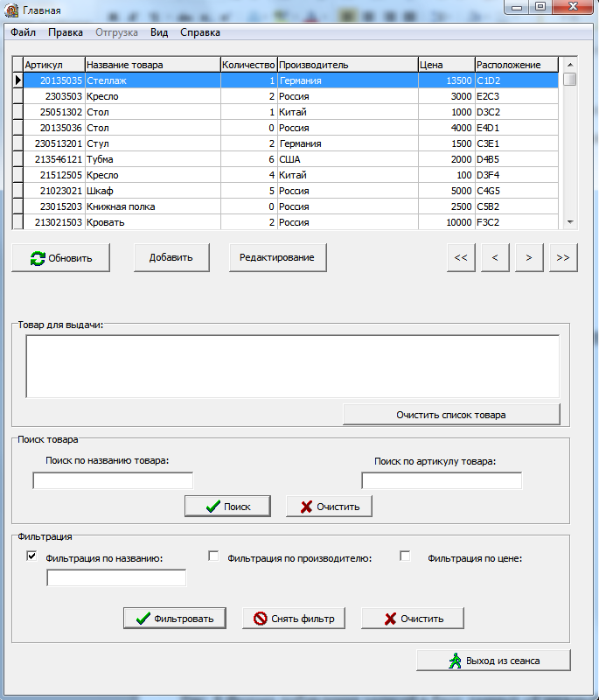599x700 pixels.
Task: Open the Справка menu
Action: click(200, 32)
